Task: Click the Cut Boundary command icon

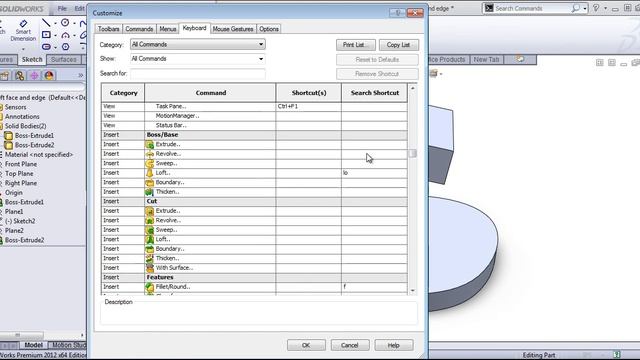Action: click(x=150, y=249)
